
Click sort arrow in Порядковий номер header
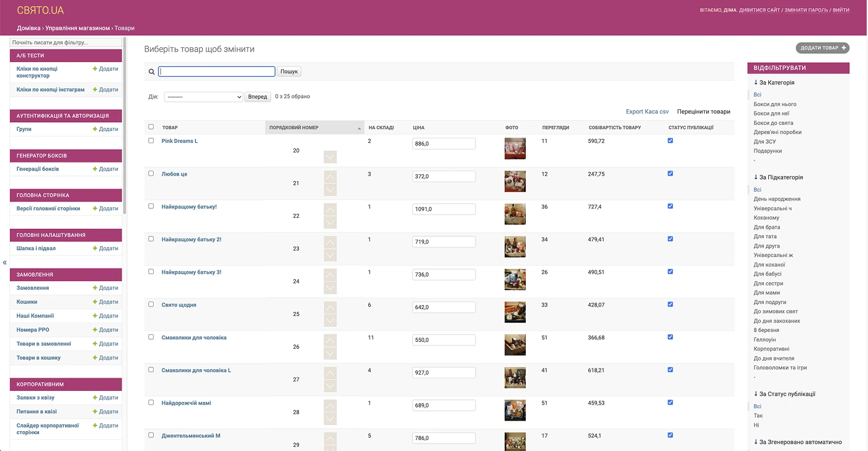pos(359,128)
